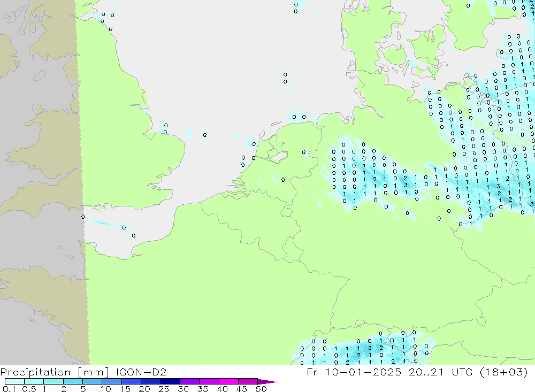Click the above-50 arrow tip of the legend
The image size is (535, 392).
267,381
